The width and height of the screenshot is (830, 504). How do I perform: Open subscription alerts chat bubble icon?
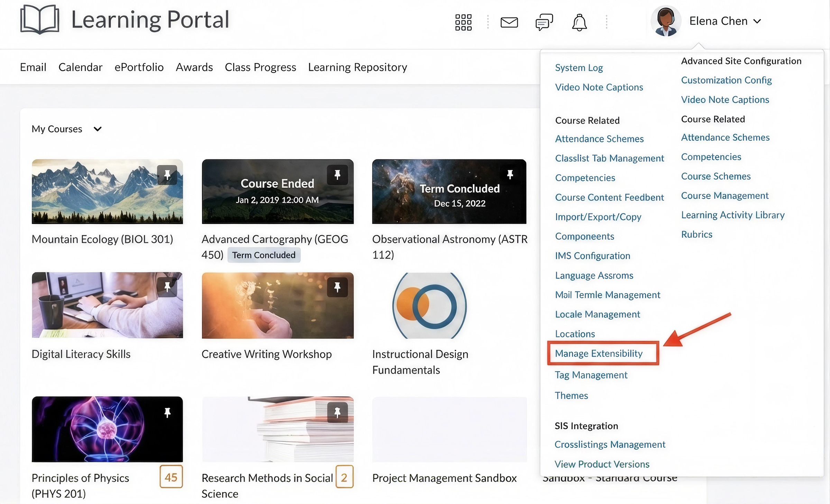point(544,22)
